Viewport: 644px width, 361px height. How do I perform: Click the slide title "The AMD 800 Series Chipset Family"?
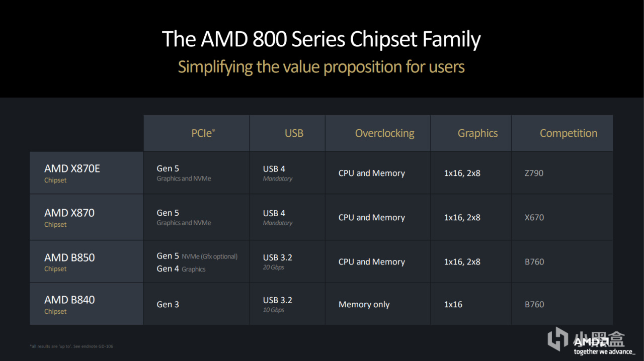321,39
